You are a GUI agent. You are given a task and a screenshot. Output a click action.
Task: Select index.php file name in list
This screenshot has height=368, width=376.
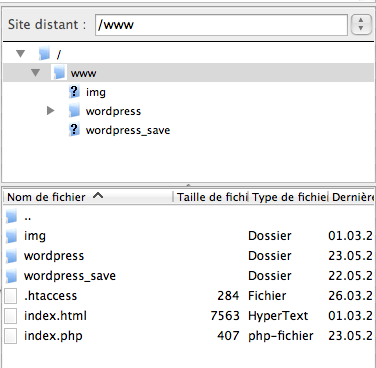(53, 336)
